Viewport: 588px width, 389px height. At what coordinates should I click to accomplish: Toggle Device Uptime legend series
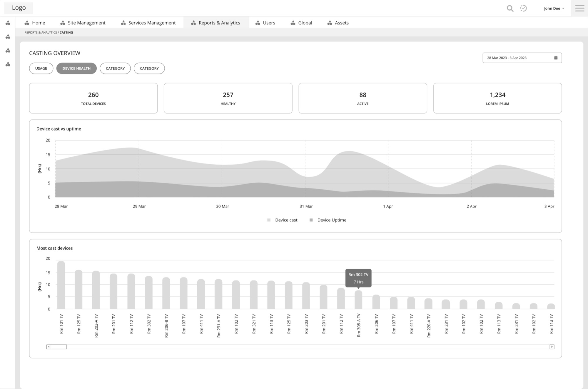click(x=328, y=220)
